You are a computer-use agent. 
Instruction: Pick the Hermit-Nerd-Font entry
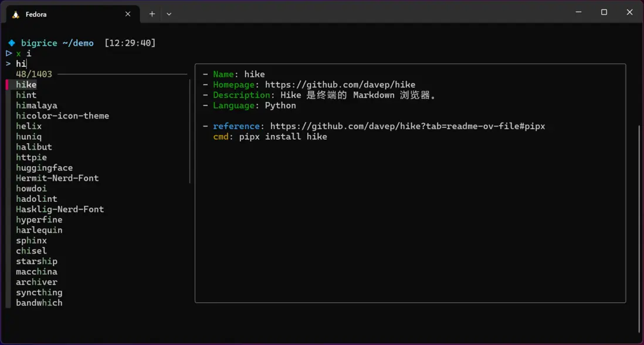(57, 178)
